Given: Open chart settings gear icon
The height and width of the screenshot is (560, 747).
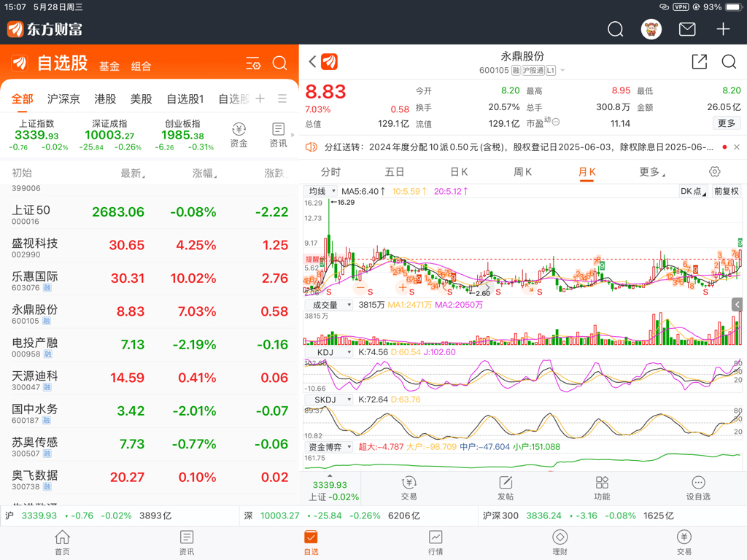Looking at the screenshot, I should coord(715,171).
